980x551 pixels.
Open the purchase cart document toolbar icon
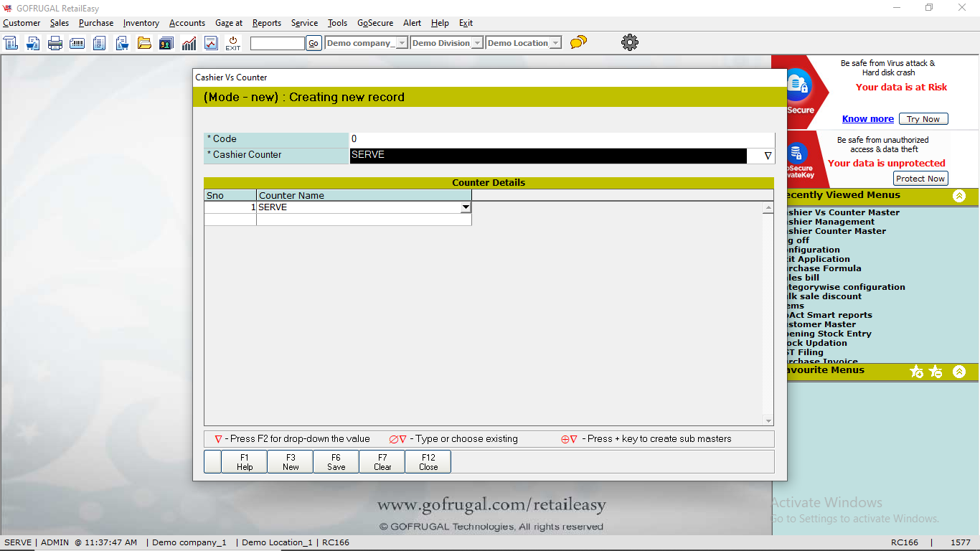pos(122,43)
